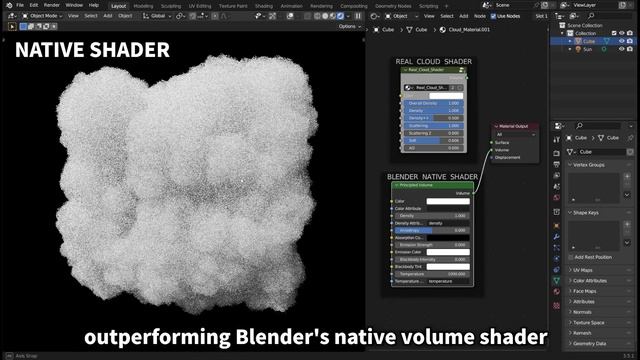Image resolution: width=640 pixels, height=360 pixels.
Task: Open the Tool properties tab
Action: (x=556, y=140)
